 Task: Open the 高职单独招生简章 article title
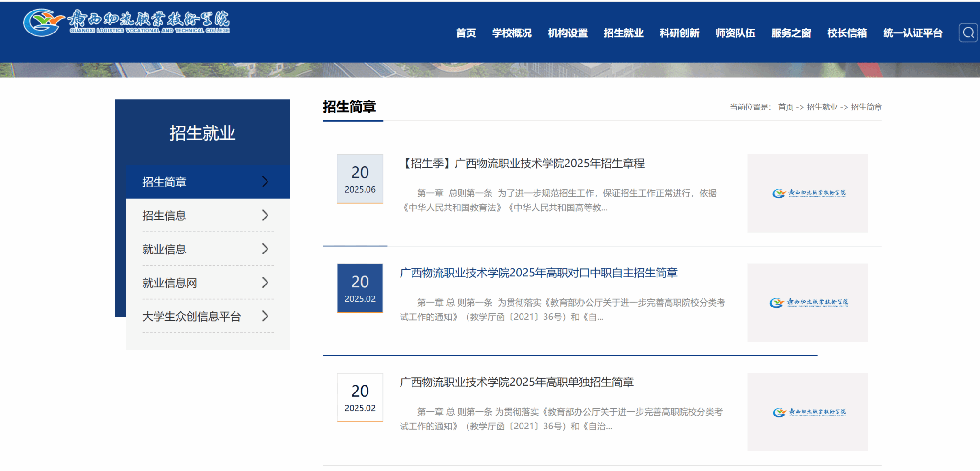coord(516,383)
